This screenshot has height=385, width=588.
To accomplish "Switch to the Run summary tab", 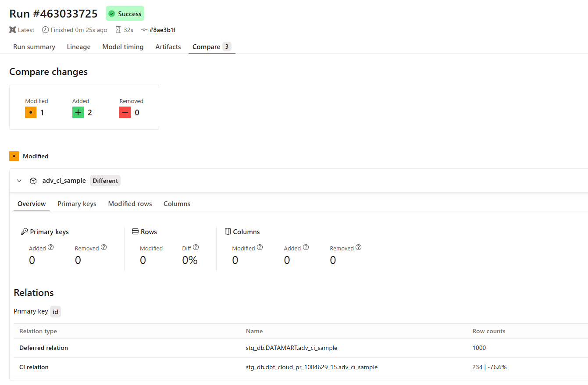I will click(x=34, y=47).
